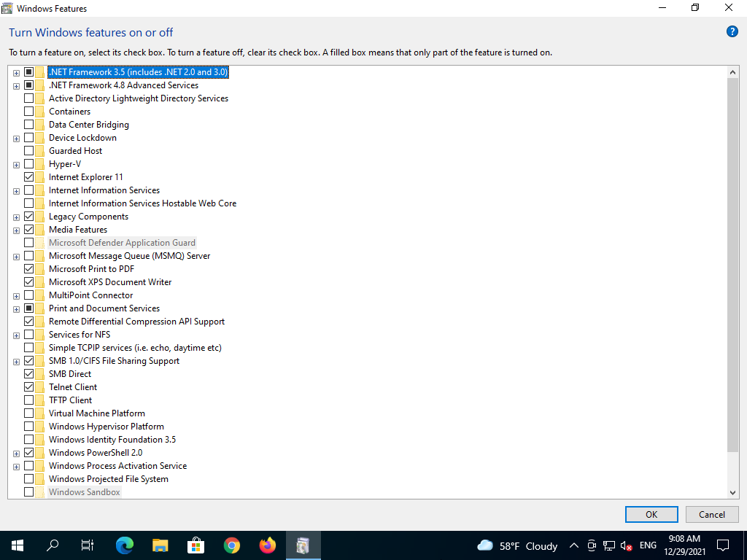Click the blue help question mark icon

pyautogui.click(x=732, y=31)
